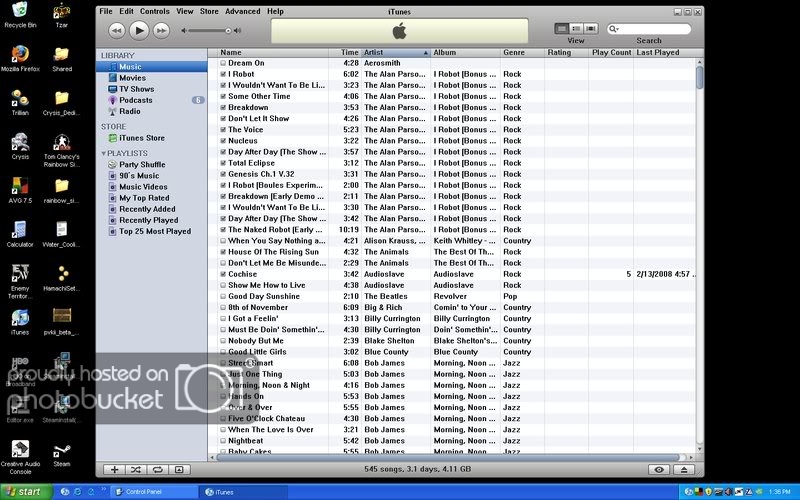Sort by Play Count column header
Viewport: 800px width, 500px height.
(611, 53)
